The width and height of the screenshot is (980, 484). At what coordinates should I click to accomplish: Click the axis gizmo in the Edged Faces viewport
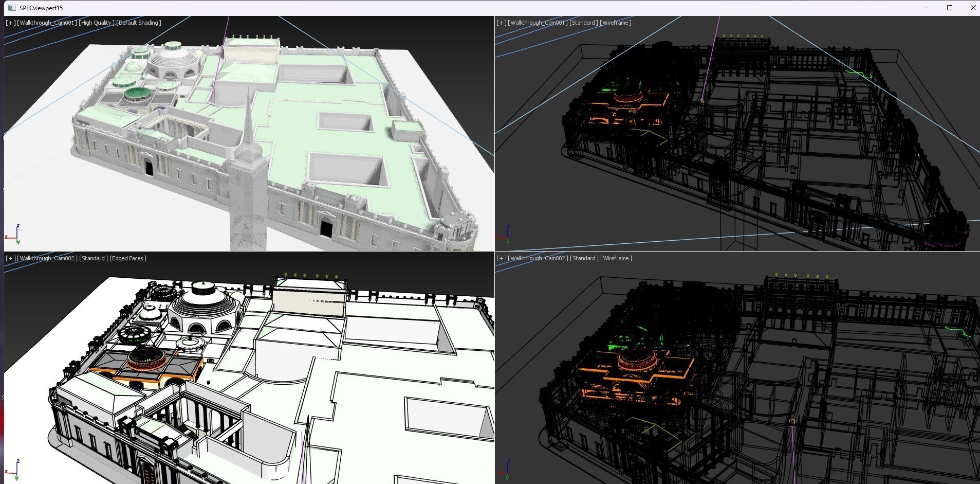tap(14, 470)
